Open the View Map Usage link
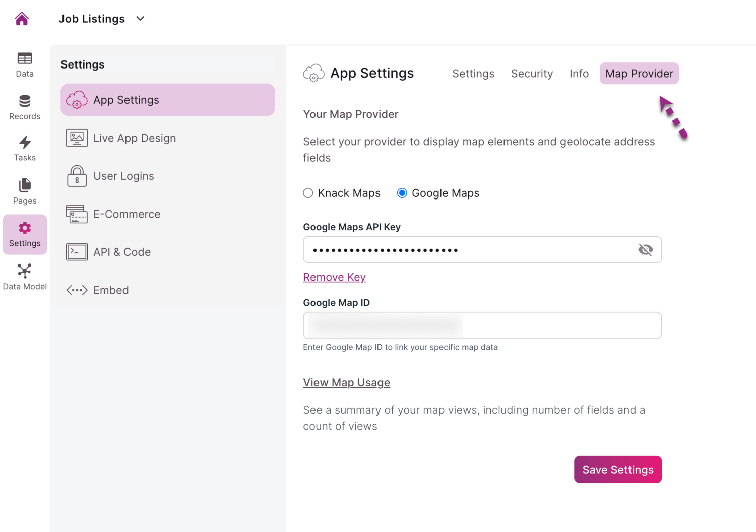Screen dimensions: 756x532 coord(346,383)
